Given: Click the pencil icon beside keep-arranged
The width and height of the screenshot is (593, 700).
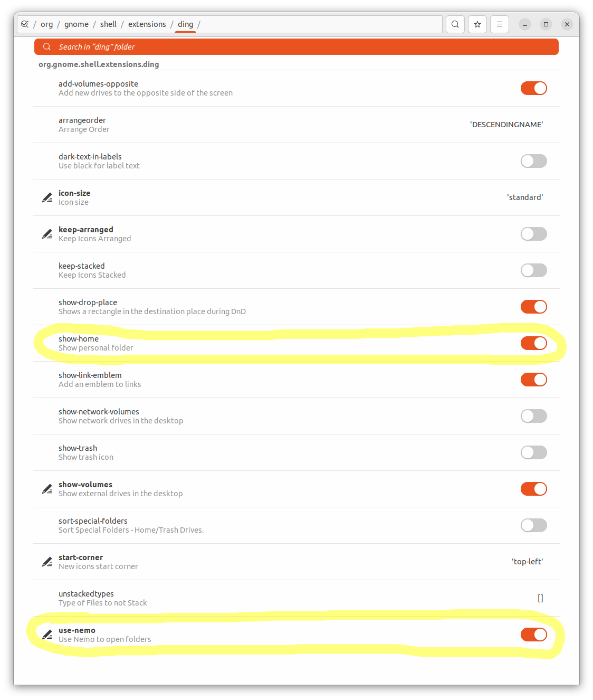Looking at the screenshot, I should point(47,234).
